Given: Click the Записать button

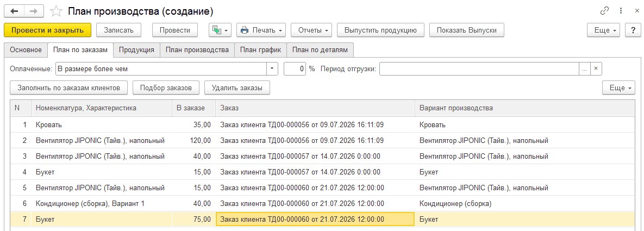Looking at the screenshot, I should point(118,30).
